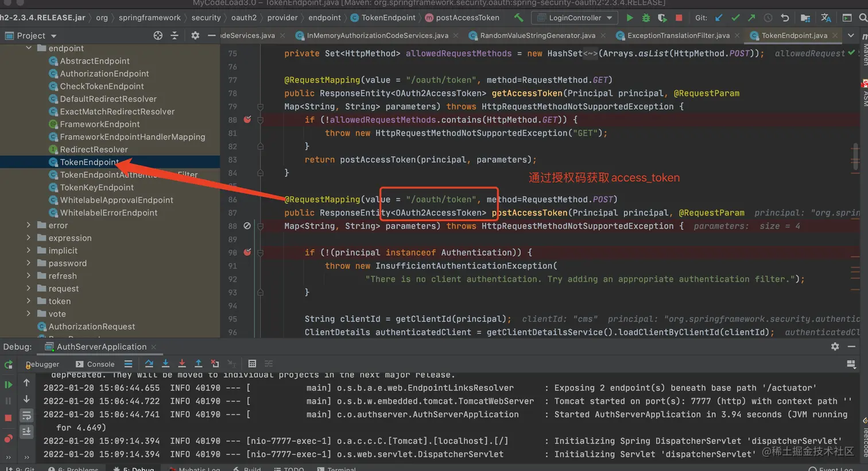This screenshot has width=868, height=471.
Task: Expand the password folder
Action: tap(29, 263)
